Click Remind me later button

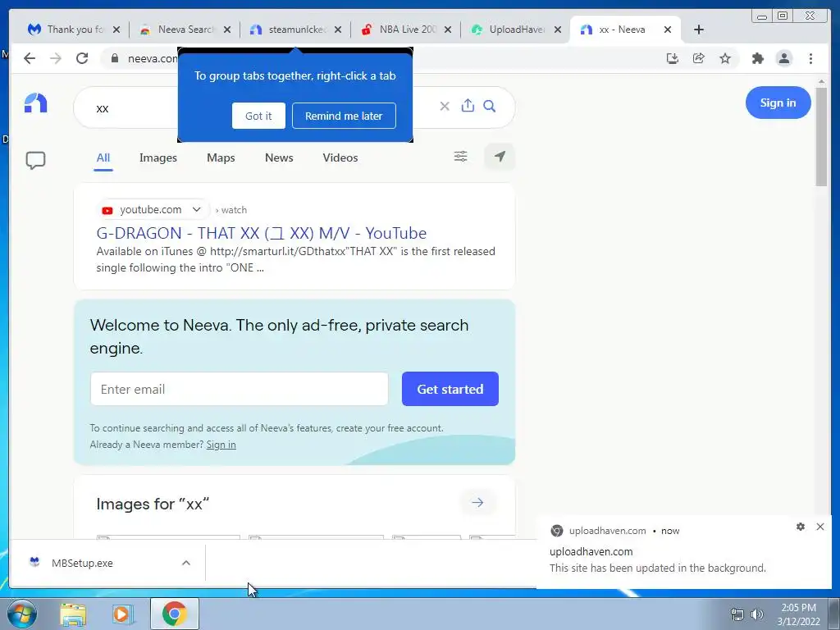344,116
